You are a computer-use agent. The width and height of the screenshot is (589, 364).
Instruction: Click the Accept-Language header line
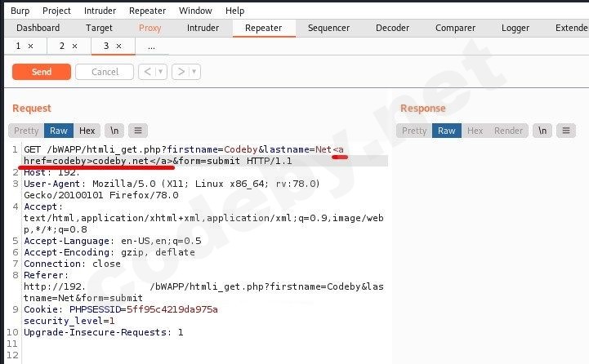click(113, 241)
